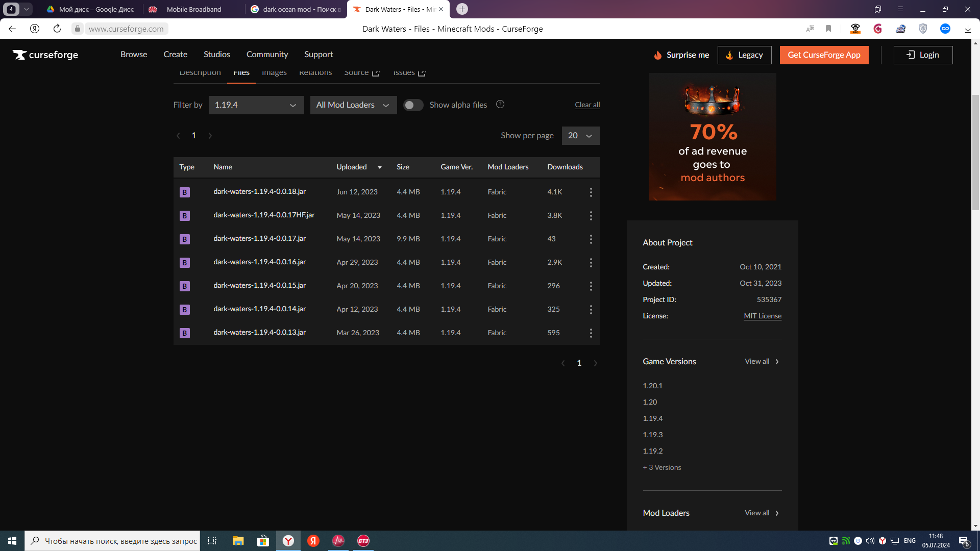Screen dimensions: 980x551
Task: Click the browser back arrow
Action: tap(12, 29)
